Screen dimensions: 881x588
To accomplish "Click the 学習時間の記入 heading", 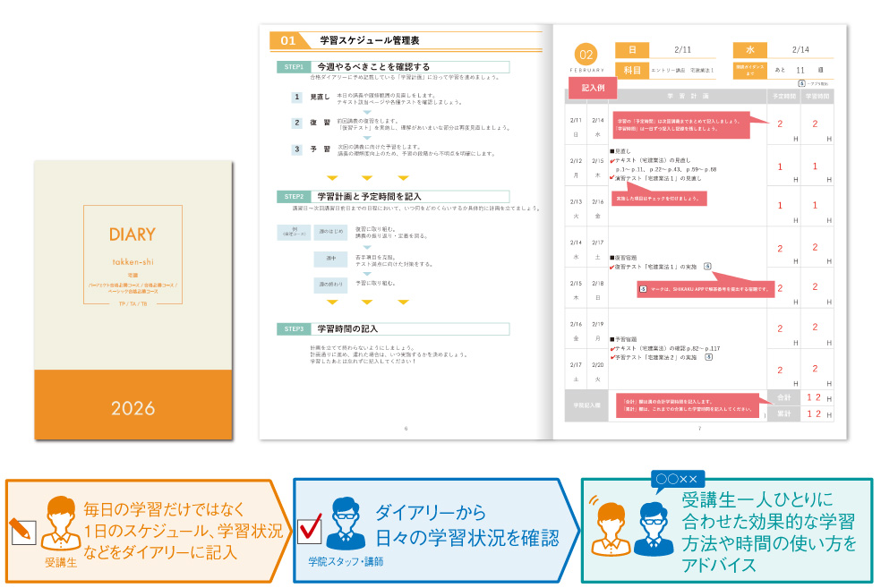I will point(347,329).
